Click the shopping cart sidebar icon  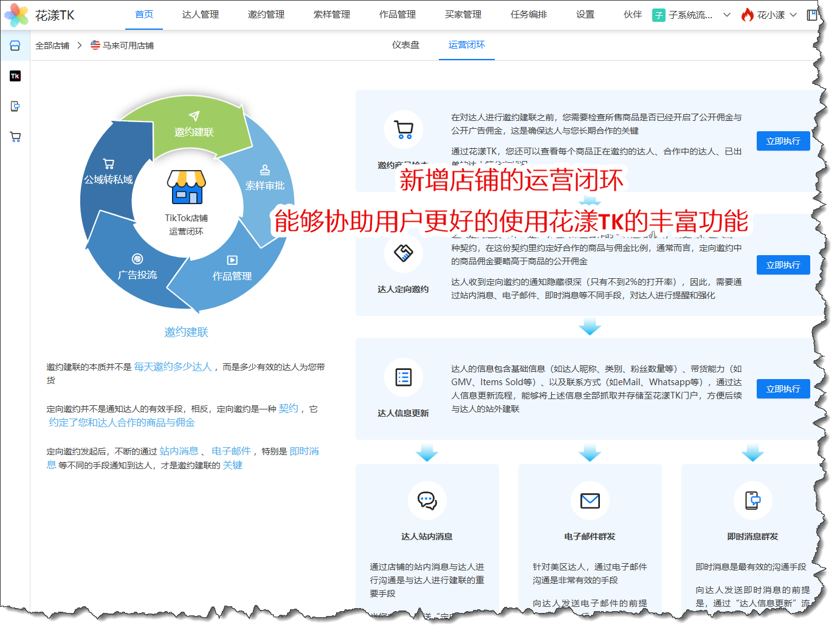click(x=15, y=137)
